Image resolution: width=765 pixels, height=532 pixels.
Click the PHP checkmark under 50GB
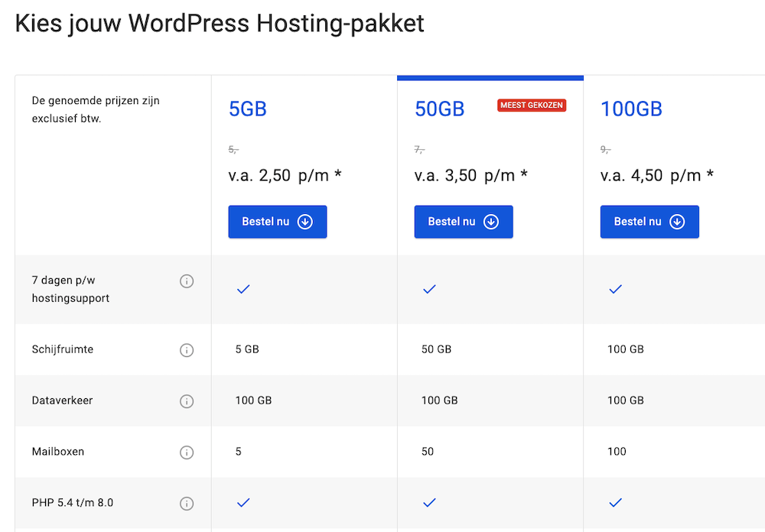[429, 503]
